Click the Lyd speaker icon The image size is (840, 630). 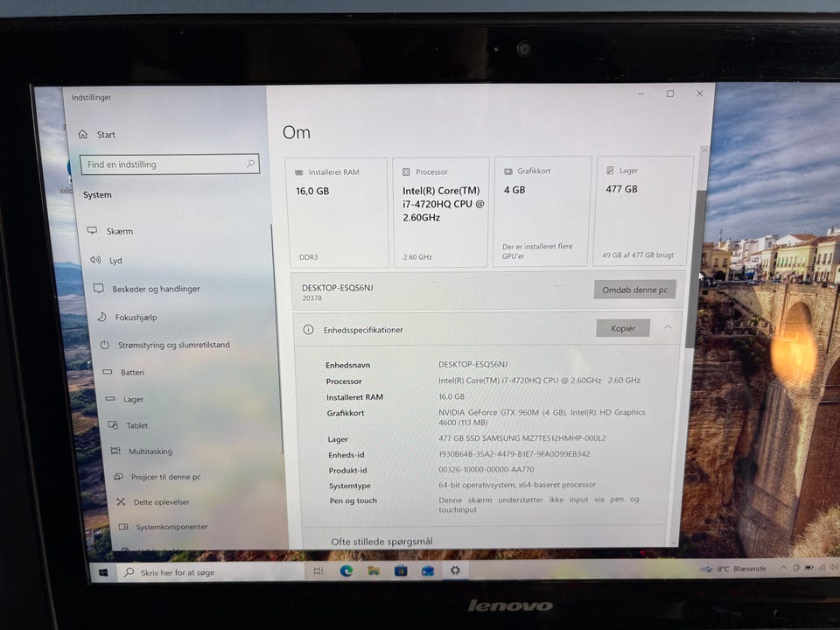[x=95, y=260]
